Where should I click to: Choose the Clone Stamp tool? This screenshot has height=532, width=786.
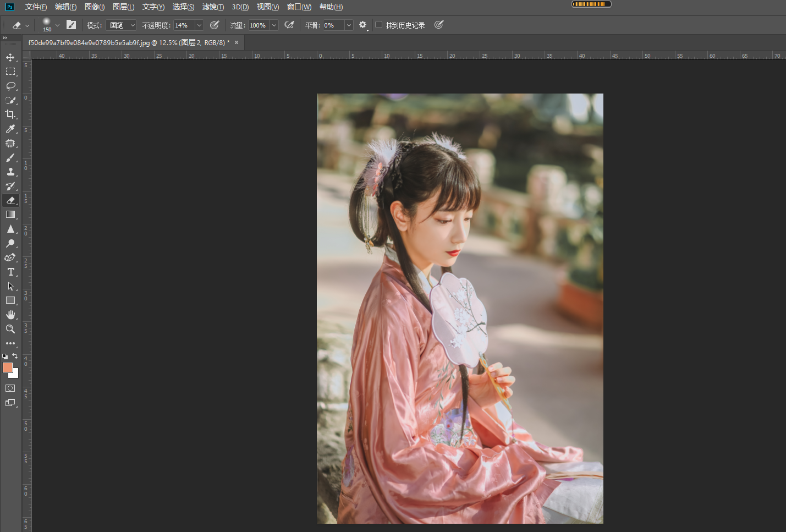10,172
